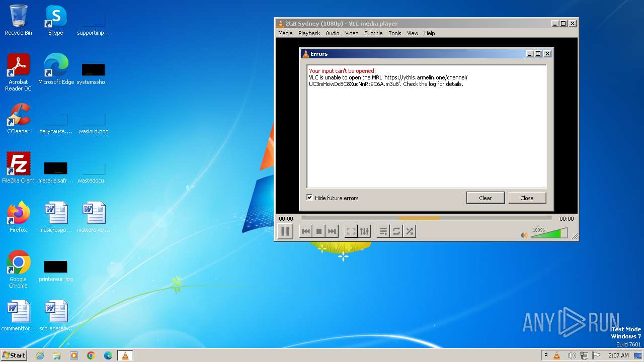Select the Google Chrome desktop shortcut

(18, 269)
